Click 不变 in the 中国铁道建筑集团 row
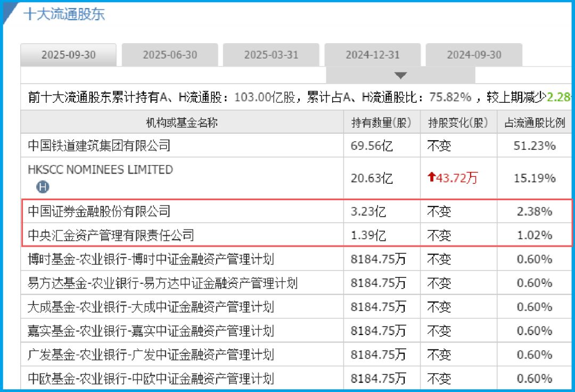 pyautogui.click(x=439, y=146)
